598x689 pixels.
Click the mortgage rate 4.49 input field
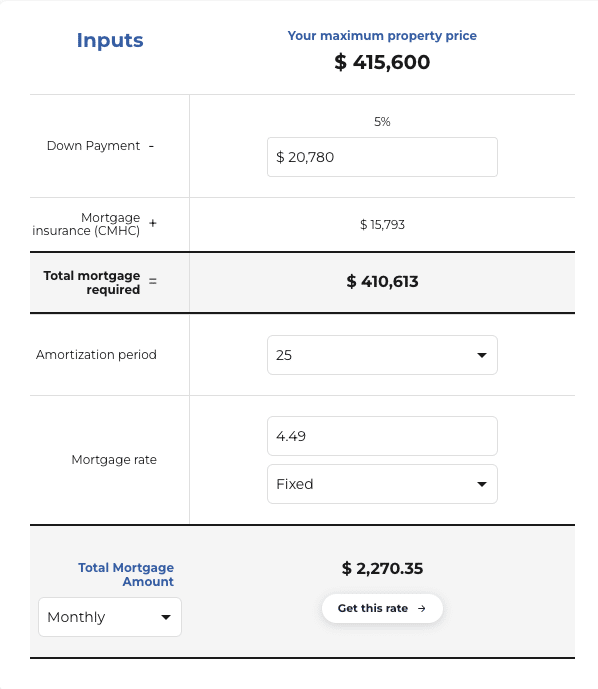(382, 436)
